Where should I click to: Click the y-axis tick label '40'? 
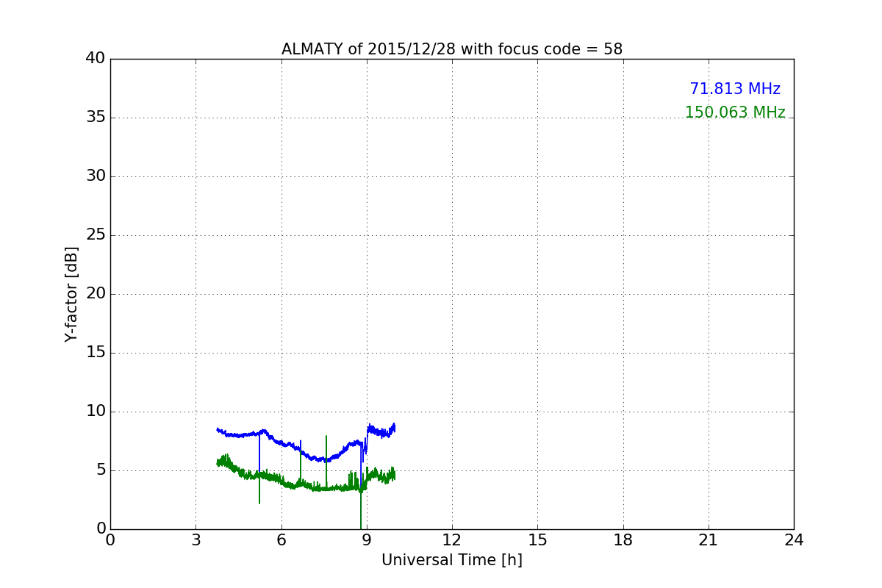pyautogui.click(x=96, y=58)
